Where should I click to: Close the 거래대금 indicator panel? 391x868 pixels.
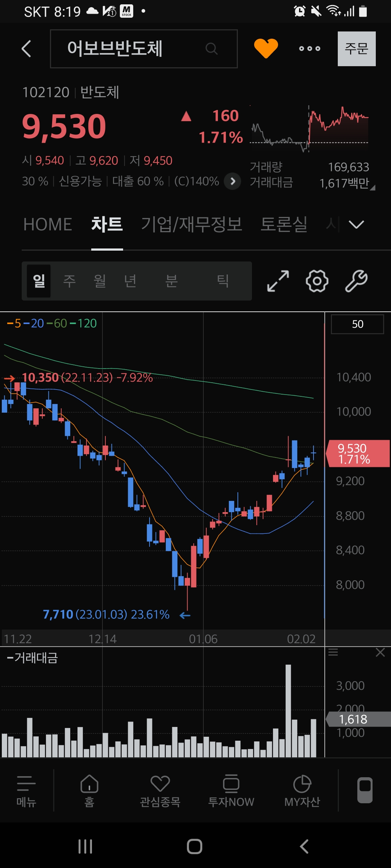point(380,652)
